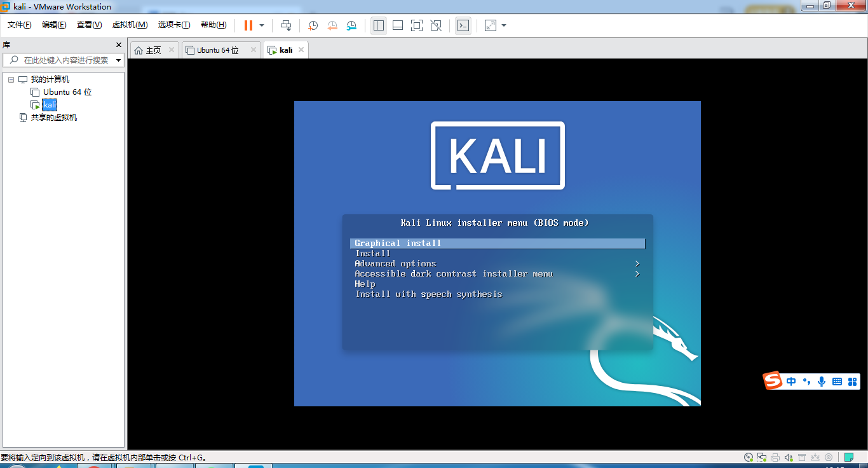Click the grayed-out circular disc status icon
This screenshot has height=468, width=868.
tap(828, 457)
